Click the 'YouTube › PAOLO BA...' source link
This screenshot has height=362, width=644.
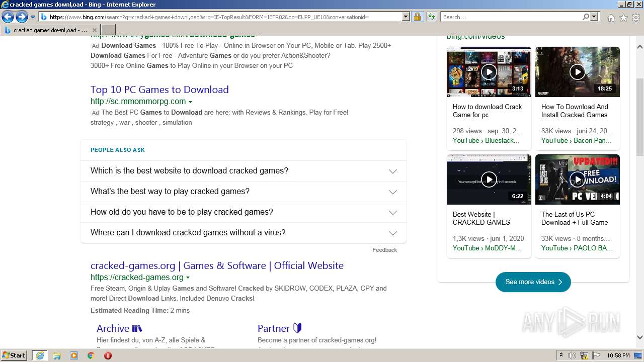point(577,248)
